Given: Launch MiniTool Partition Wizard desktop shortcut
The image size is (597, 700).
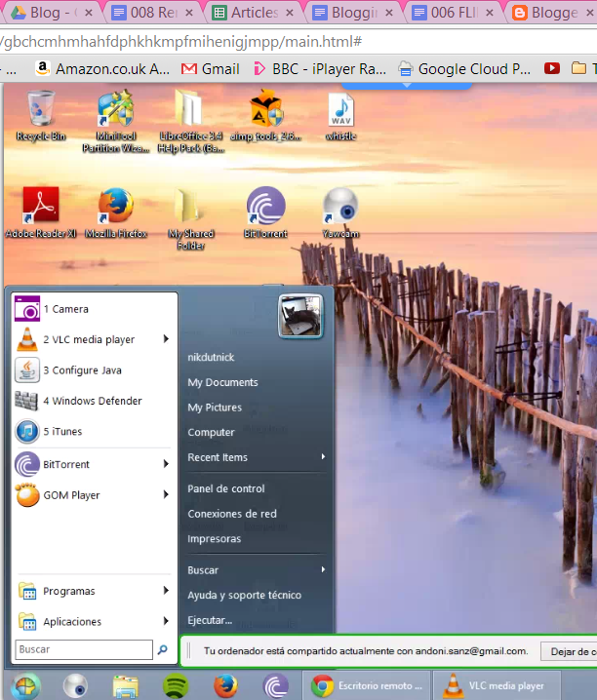Looking at the screenshot, I should click(x=116, y=121).
